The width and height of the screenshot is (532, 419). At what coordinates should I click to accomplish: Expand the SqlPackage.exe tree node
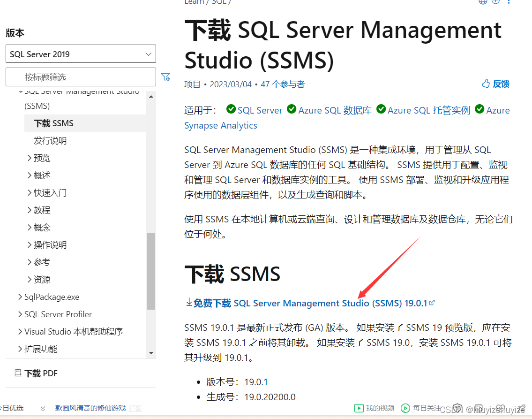point(20,297)
